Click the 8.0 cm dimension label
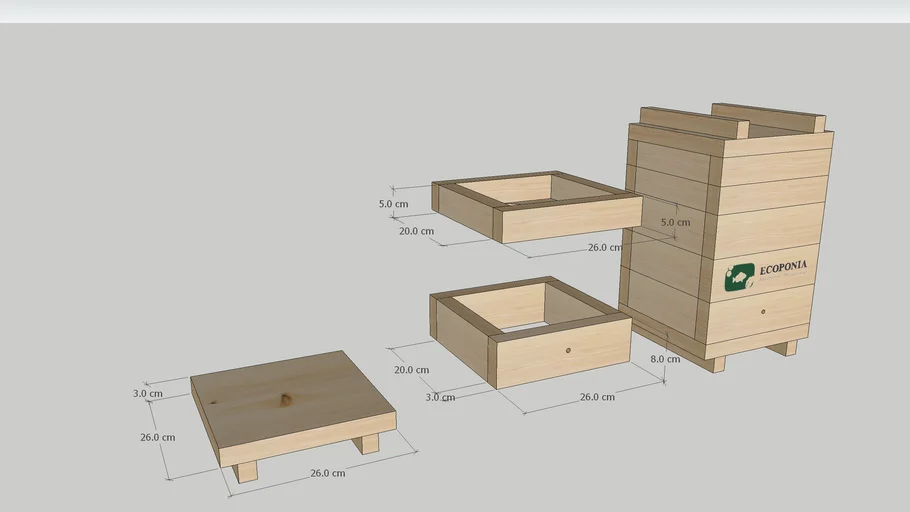Viewport: 910px width, 512px height. (665, 359)
